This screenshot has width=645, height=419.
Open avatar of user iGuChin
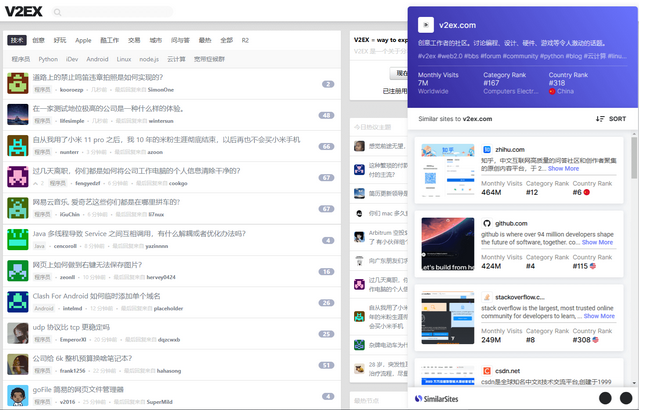click(18, 208)
